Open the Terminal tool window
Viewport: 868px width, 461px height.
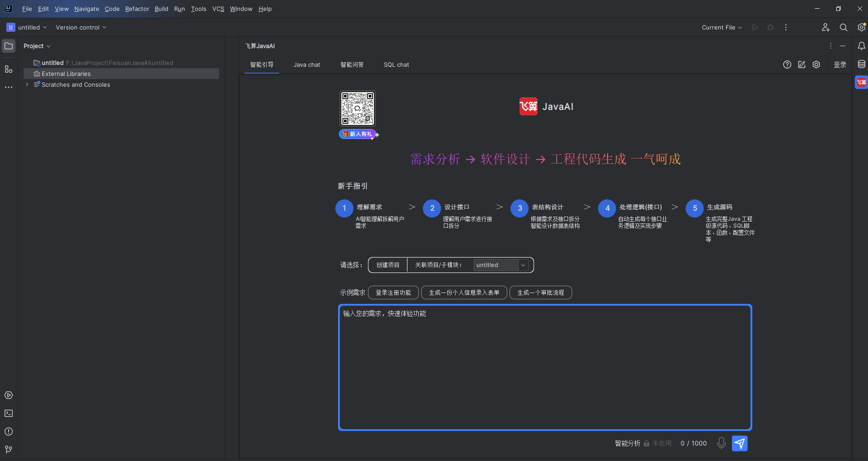[x=9, y=413]
